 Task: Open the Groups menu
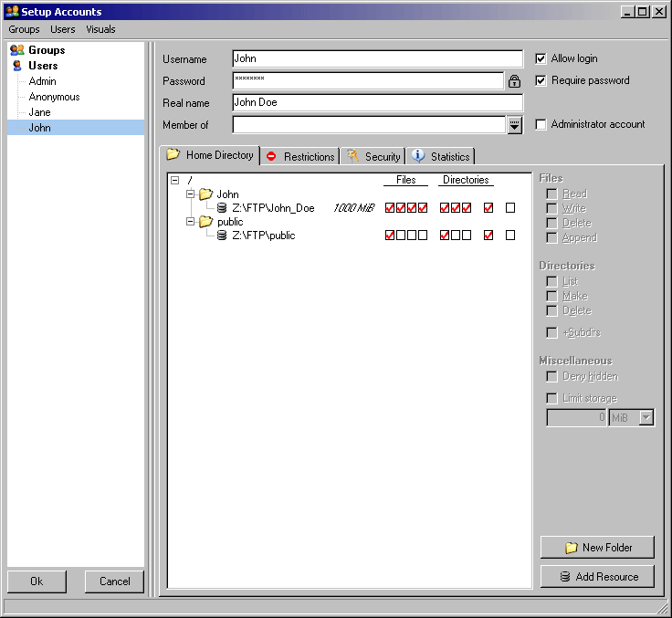pos(24,29)
